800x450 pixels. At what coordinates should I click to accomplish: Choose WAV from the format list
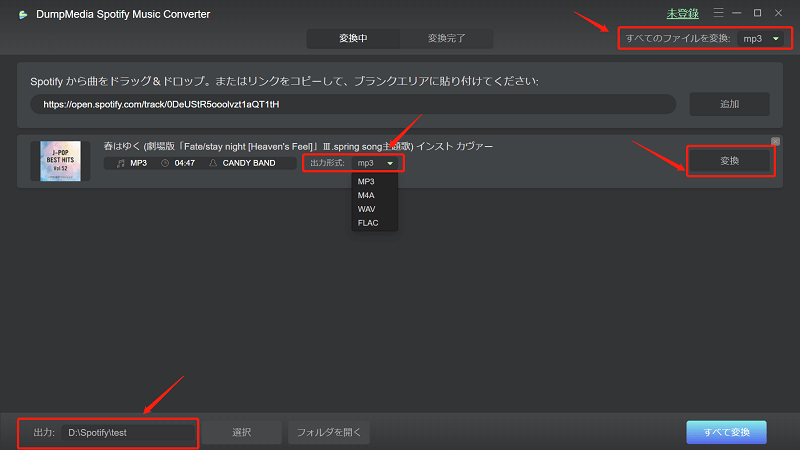[366, 209]
